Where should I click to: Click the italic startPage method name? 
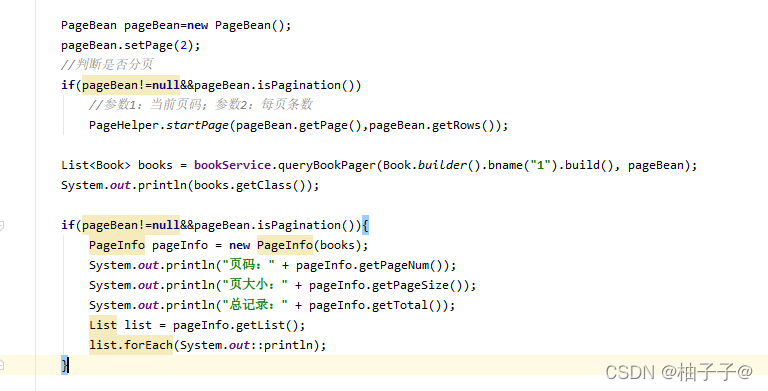pyautogui.click(x=197, y=125)
